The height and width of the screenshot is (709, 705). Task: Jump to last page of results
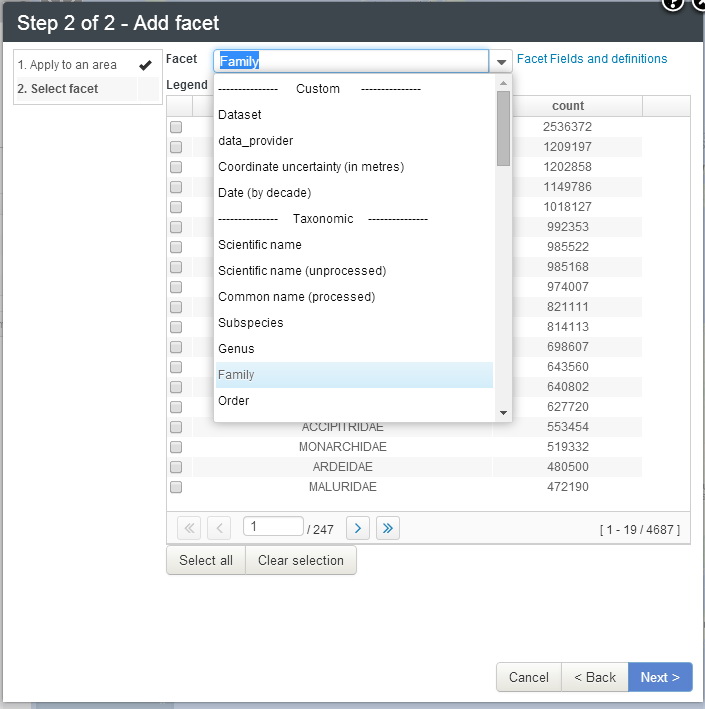388,529
